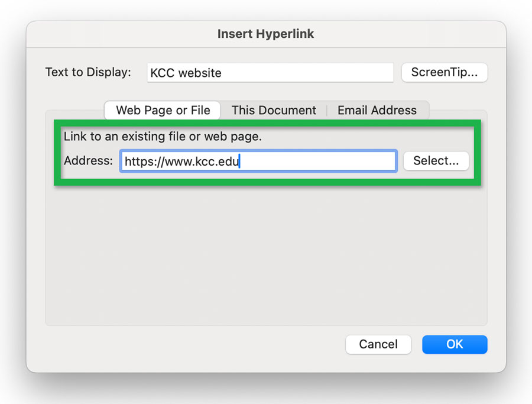The width and height of the screenshot is (532, 404).
Task: Edit the URL in the Address box
Action: tap(258, 160)
